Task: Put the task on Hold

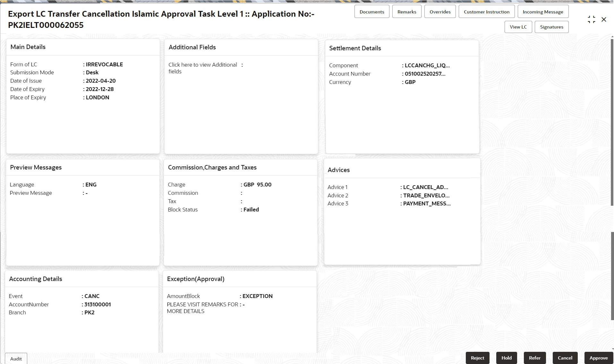Action: [507, 358]
